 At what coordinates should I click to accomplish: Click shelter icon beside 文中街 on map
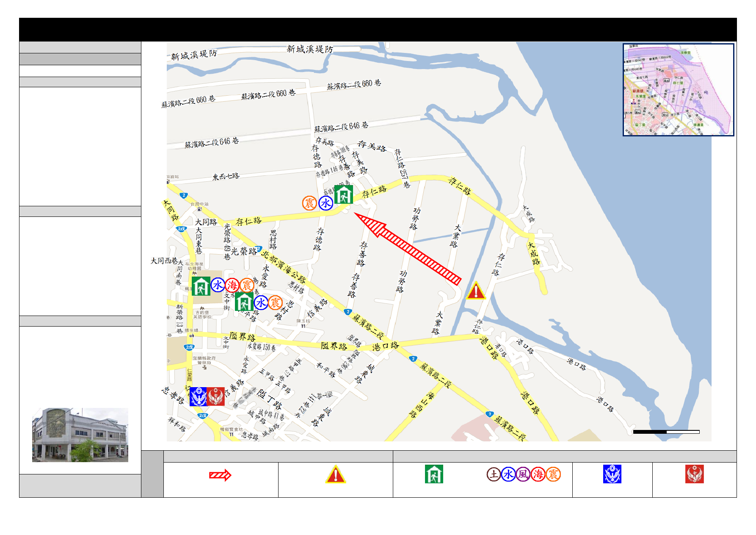pyautogui.click(x=244, y=302)
